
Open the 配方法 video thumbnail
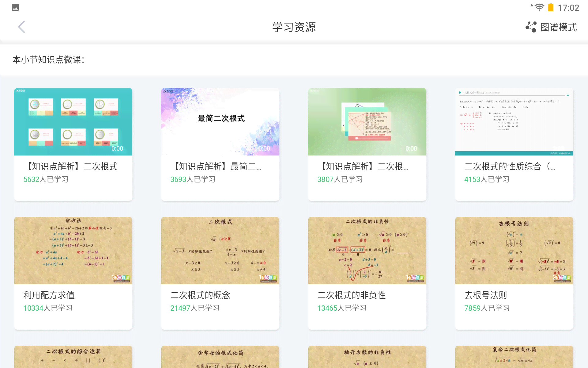(x=73, y=251)
